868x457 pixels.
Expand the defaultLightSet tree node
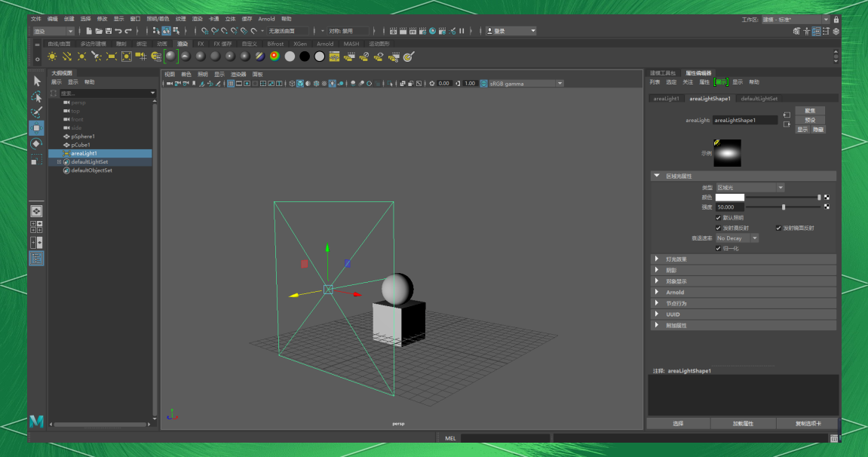pos(60,162)
